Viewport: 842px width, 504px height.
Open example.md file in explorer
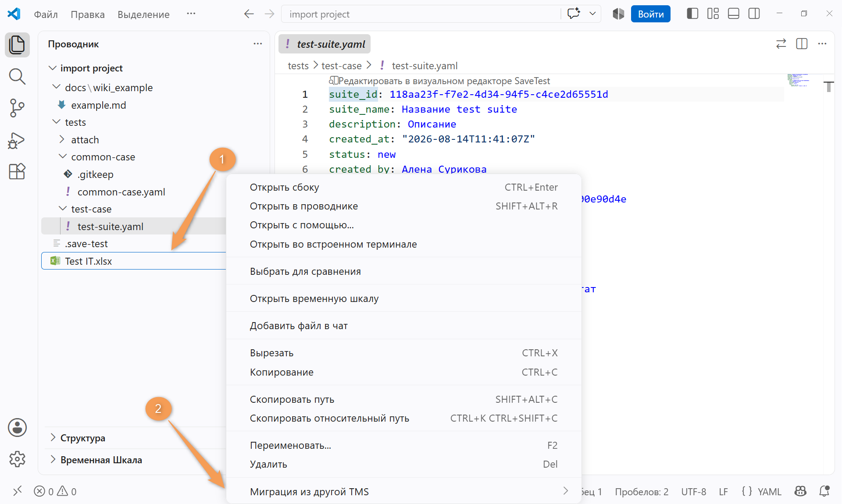[x=98, y=105]
